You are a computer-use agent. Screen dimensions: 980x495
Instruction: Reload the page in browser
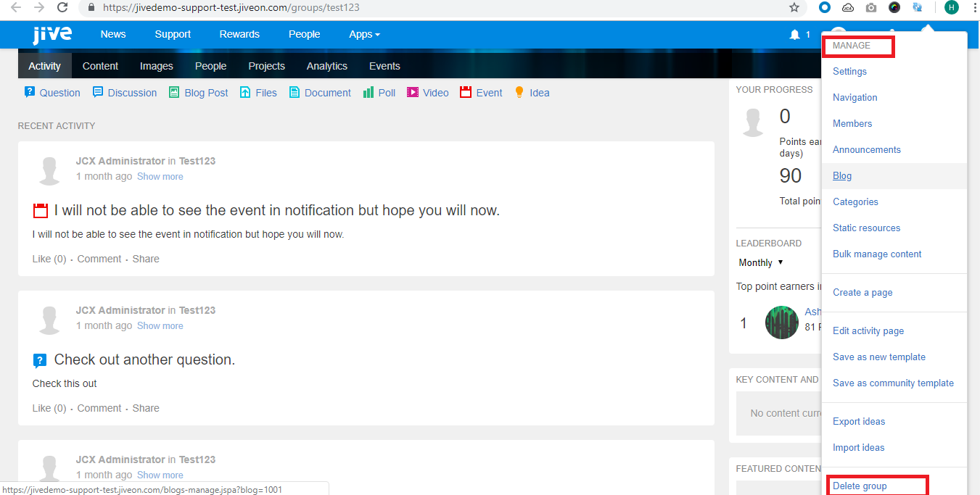point(62,8)
